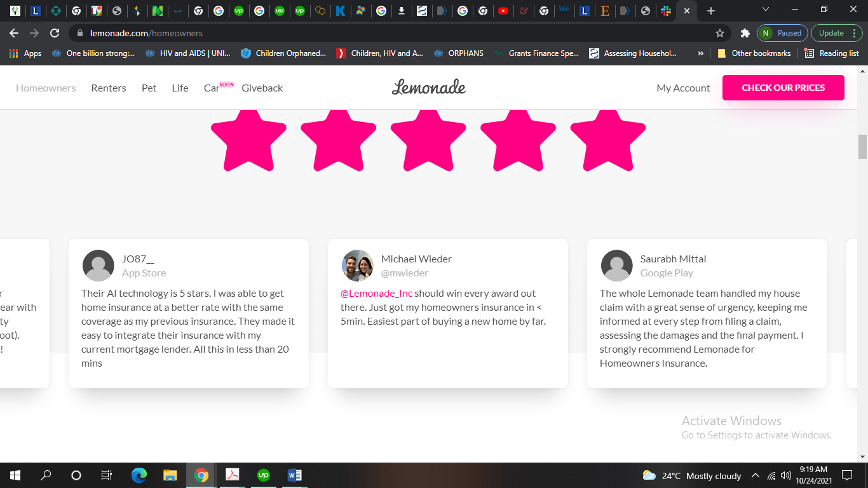Open the Other bookmarks folder

(754, 53)
